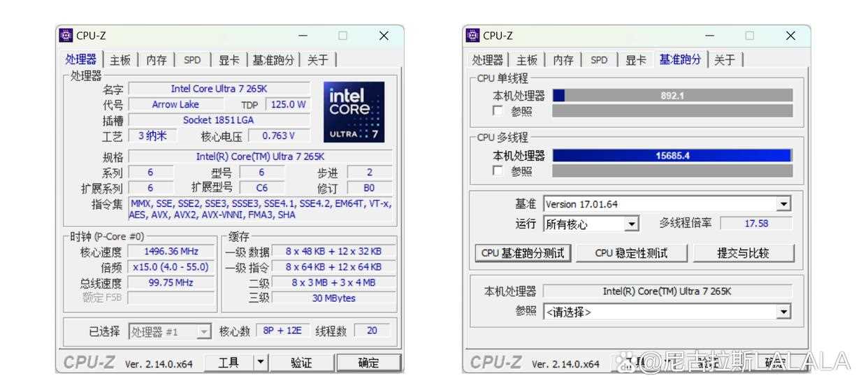Viewport: 868px width, 392px height.
Task: Click the 倍频 value x15.0 (4.0 - 55.0)
Action: (171, 267)
